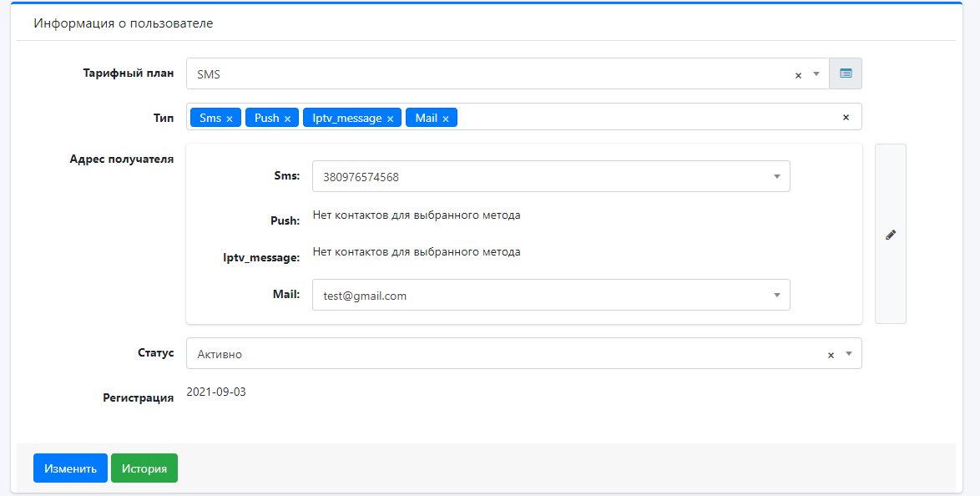Click the Изменить button

point(70,468)
